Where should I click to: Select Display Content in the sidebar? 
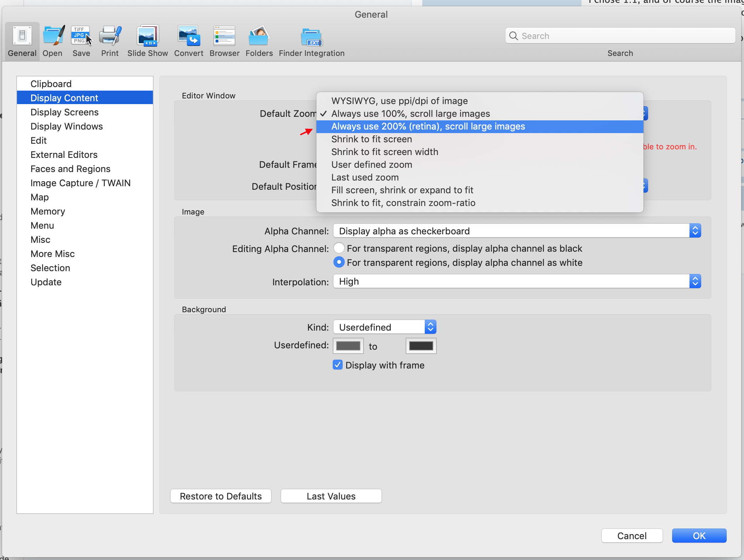click(x=85, y=98)
